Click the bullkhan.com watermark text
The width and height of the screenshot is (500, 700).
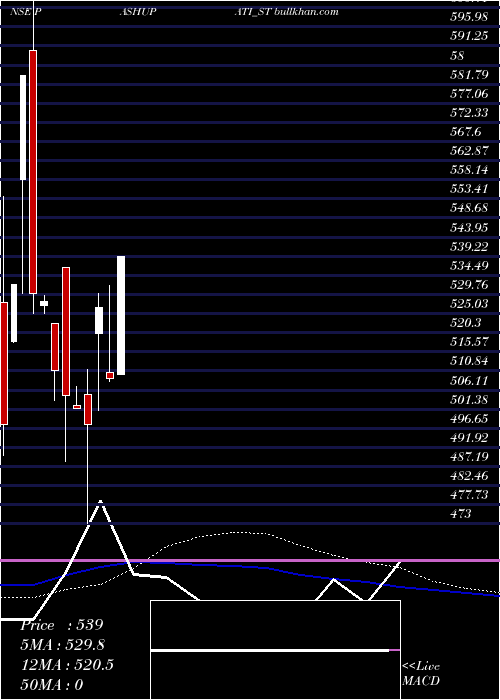pos(306,12)
